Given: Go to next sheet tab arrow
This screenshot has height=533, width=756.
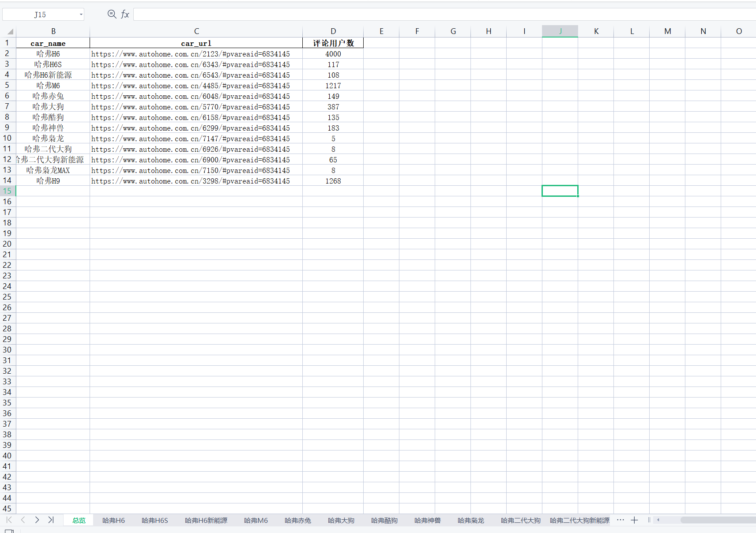Looking at the screenshot, I should [37, 520].
